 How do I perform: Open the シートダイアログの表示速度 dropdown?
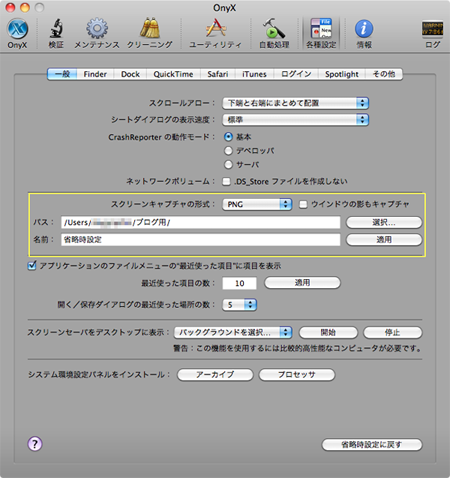click(295, 119)
